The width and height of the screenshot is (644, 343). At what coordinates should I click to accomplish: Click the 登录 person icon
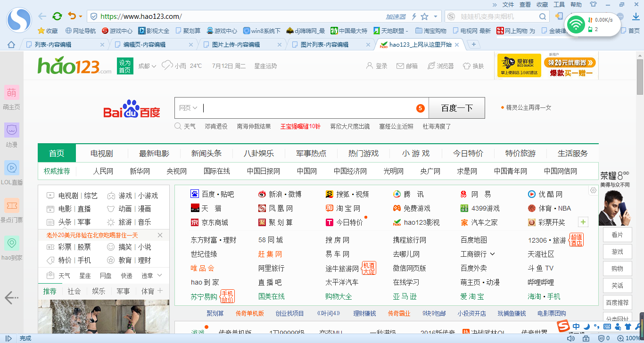tap(370, 65)
